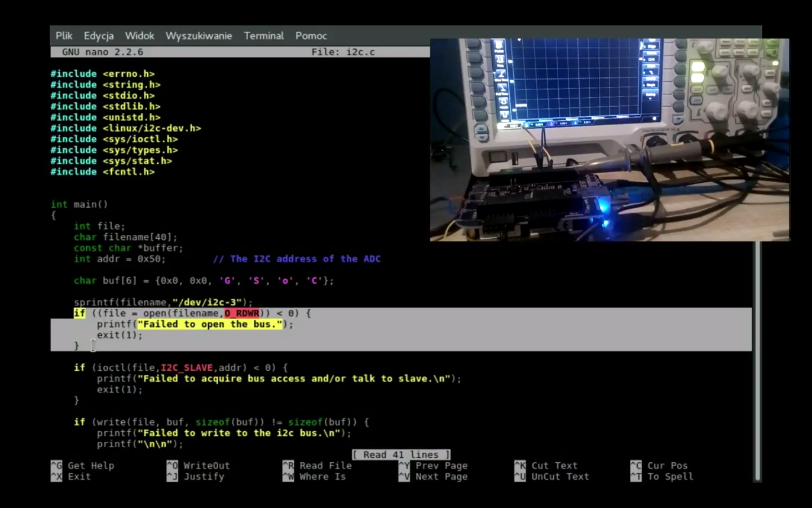The width and height of the screenshot is (812, 508).
Task: Click the oscilloscope video overlay
Action: tap(609, 139)
